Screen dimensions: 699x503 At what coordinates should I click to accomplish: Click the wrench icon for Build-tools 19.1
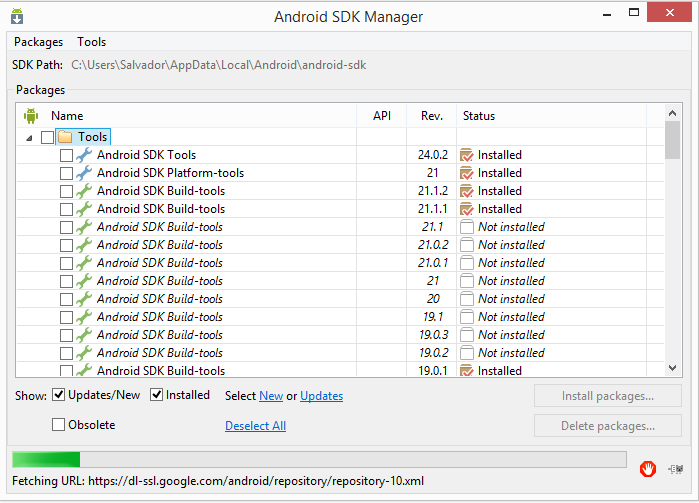point(84,317)
